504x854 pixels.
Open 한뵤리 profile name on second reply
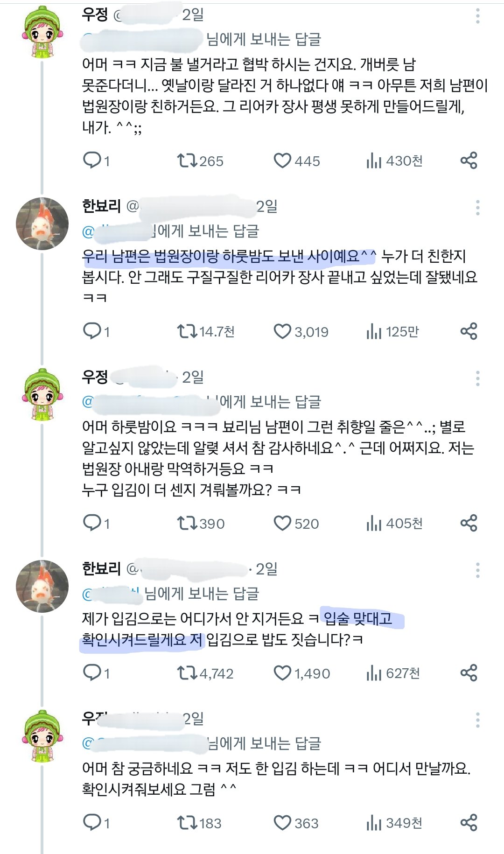[x=101, y=568]
